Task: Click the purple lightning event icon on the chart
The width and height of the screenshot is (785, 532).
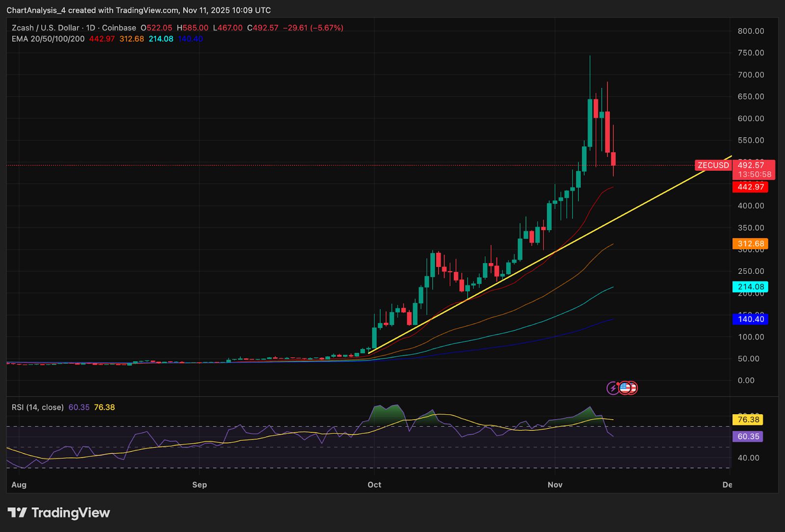Action: tap(612, 388)
